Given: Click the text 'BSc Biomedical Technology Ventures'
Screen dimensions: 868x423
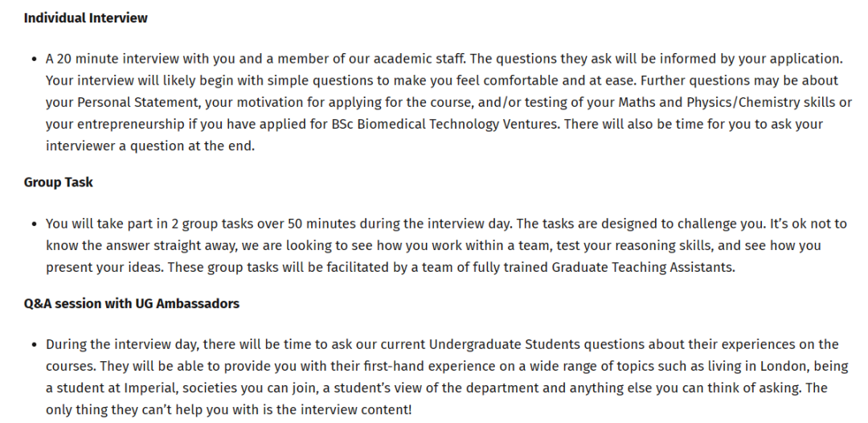Looking at the screenshot, I should [445, 124].
